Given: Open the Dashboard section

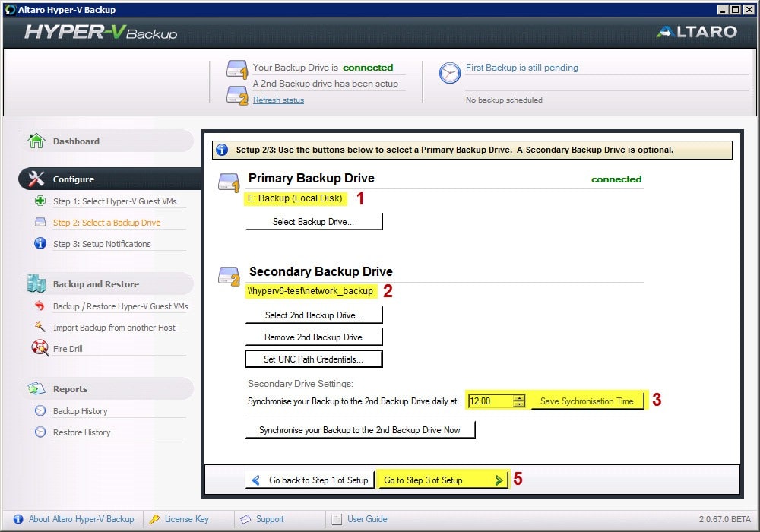Looking at the screenshot, I should tap(106, 141).
